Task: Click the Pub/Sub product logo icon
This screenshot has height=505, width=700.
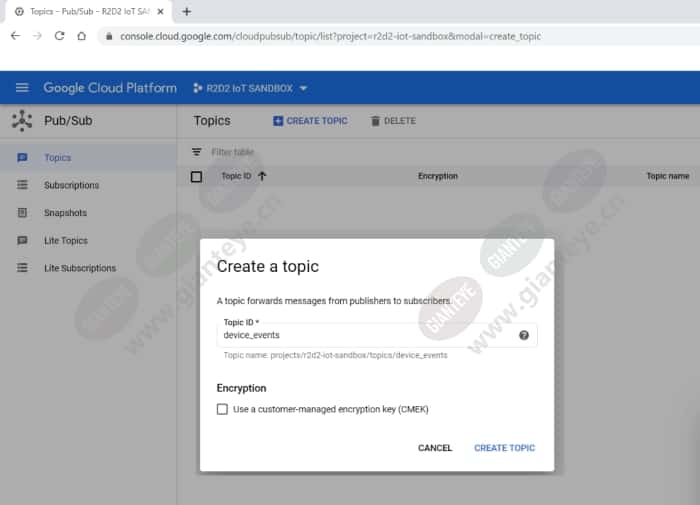Action: pyautogui.click(x=22, y=121)
